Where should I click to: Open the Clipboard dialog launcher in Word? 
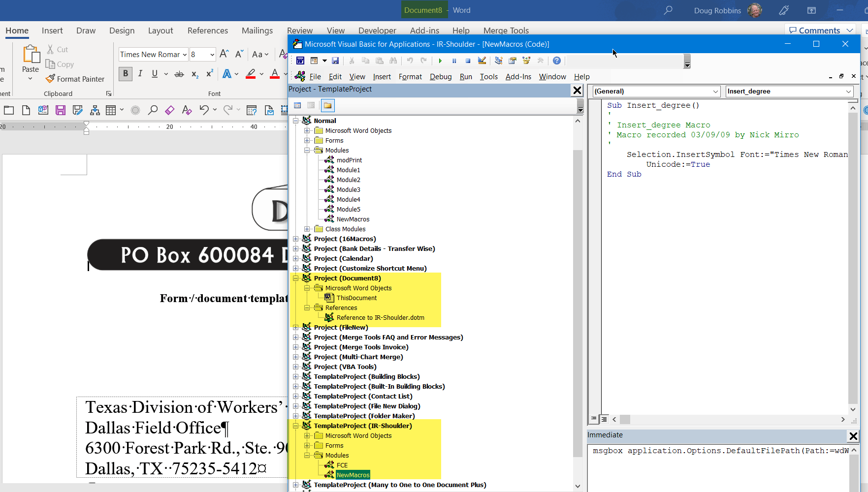tap(109, 93)
